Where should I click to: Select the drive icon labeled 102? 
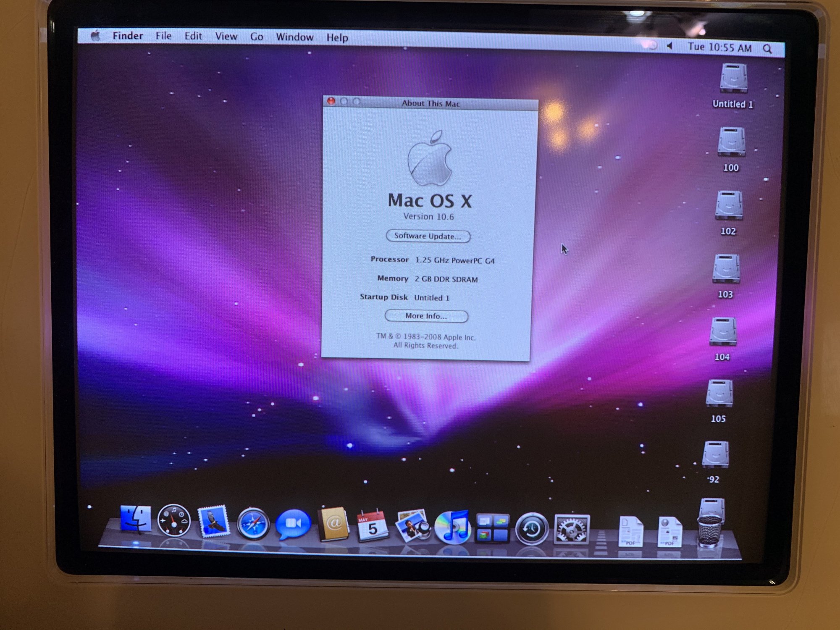point(729,205)
